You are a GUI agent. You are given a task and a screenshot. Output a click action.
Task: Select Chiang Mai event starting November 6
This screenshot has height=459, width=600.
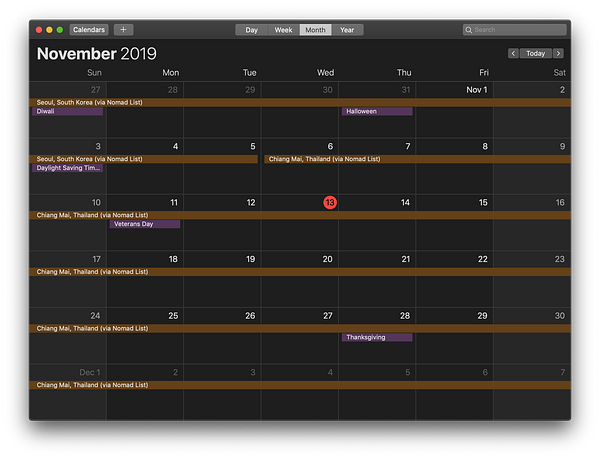tap(417, 159)
